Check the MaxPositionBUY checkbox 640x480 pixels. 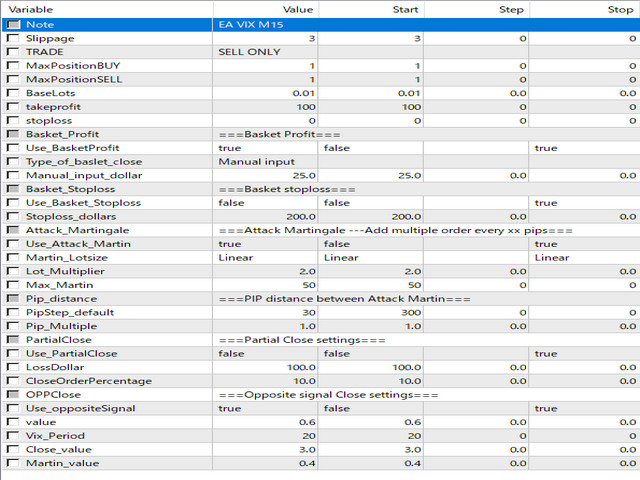[x=13, y=65]
